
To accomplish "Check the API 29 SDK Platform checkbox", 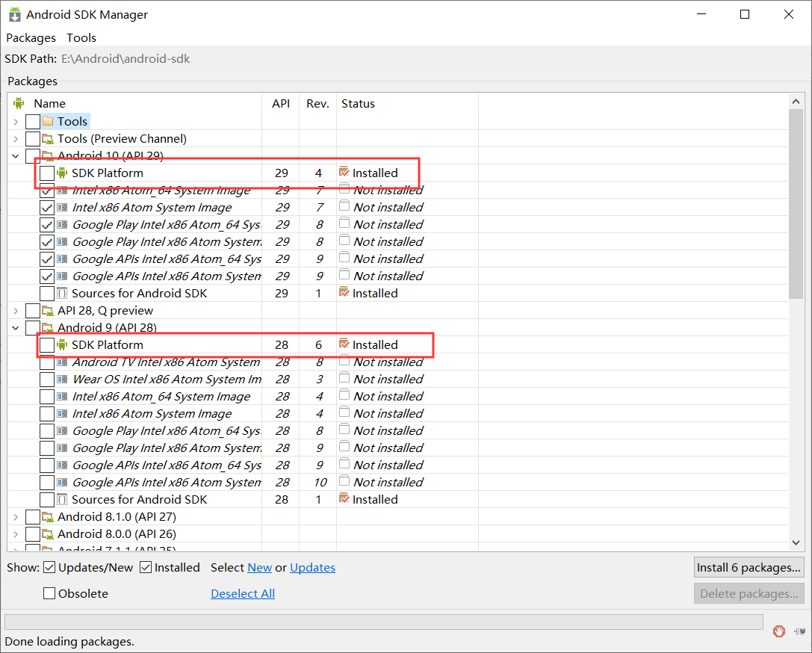I will (47, 173).
